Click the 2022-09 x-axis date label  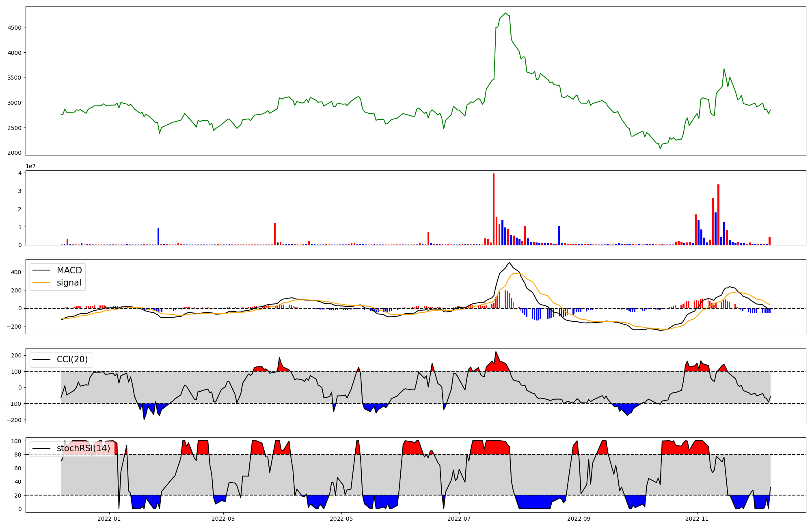(x=579, y=519)
